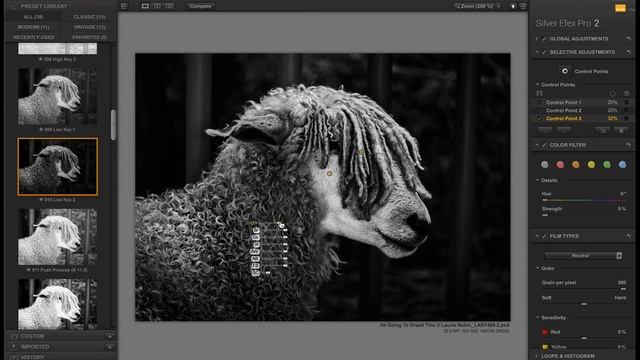The height and width of the screenshot is (360, 640).
Task: Reset Film Types with its undo arrow
Action: tap(629, 236)
